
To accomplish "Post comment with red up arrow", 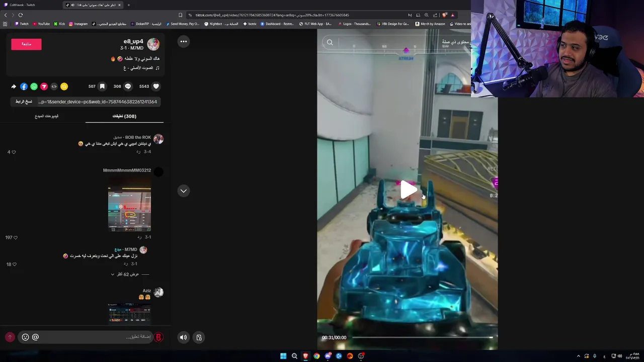I will [x=10, y=337].
